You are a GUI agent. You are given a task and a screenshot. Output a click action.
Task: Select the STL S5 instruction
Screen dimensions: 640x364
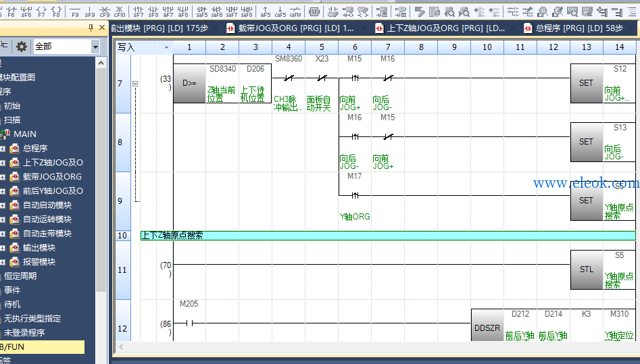click(587, 269)
